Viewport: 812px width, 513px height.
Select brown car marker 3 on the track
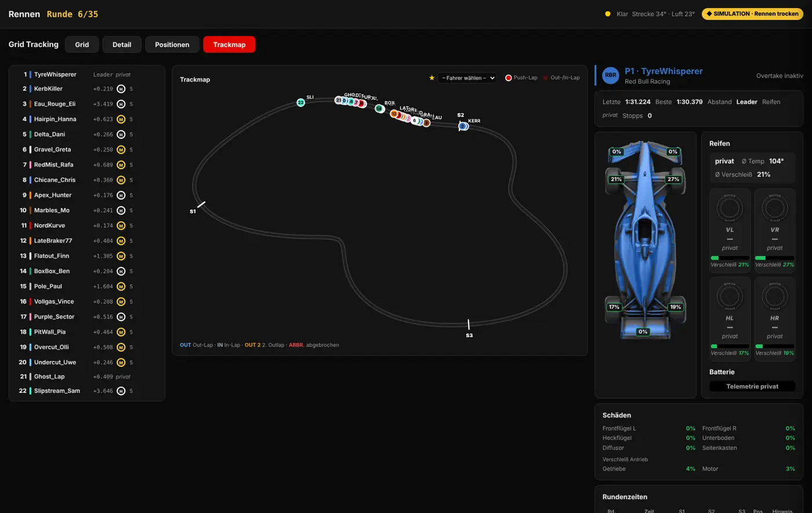(x=426, y=122)
